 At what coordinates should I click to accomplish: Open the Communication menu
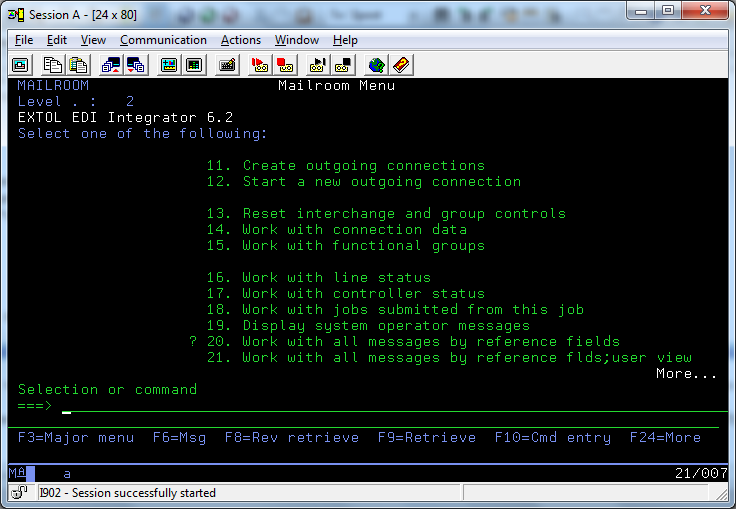coord(163,40)
